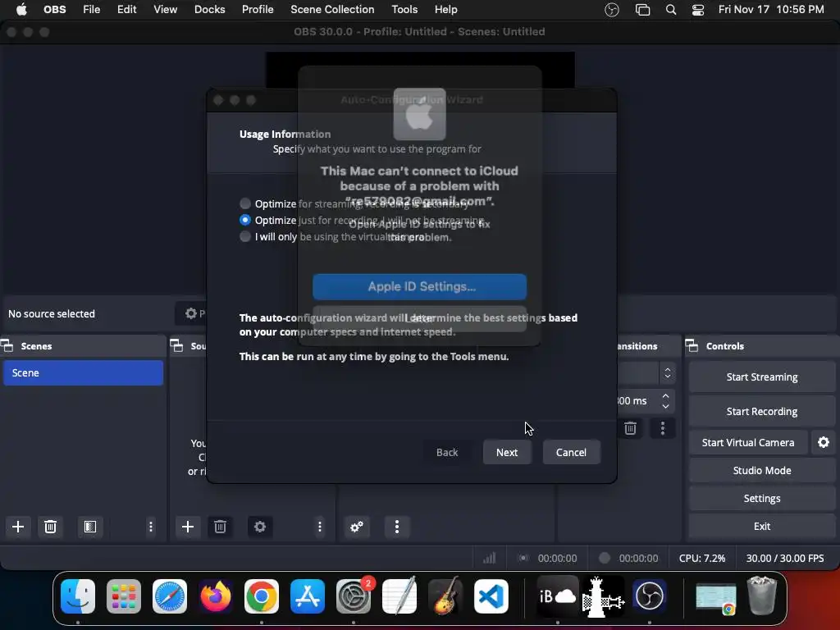
Task: Open Trash from the Dock
Action: 762,596
